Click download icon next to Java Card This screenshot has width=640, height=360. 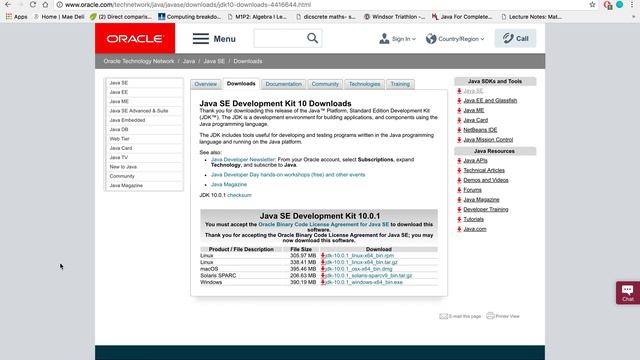pyautogui.click(x=459, y=120)
